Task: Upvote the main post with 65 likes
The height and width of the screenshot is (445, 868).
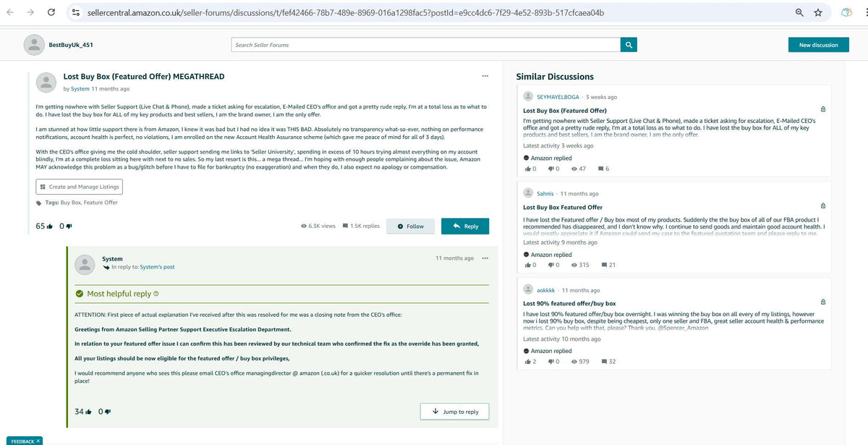Action: 49,226
